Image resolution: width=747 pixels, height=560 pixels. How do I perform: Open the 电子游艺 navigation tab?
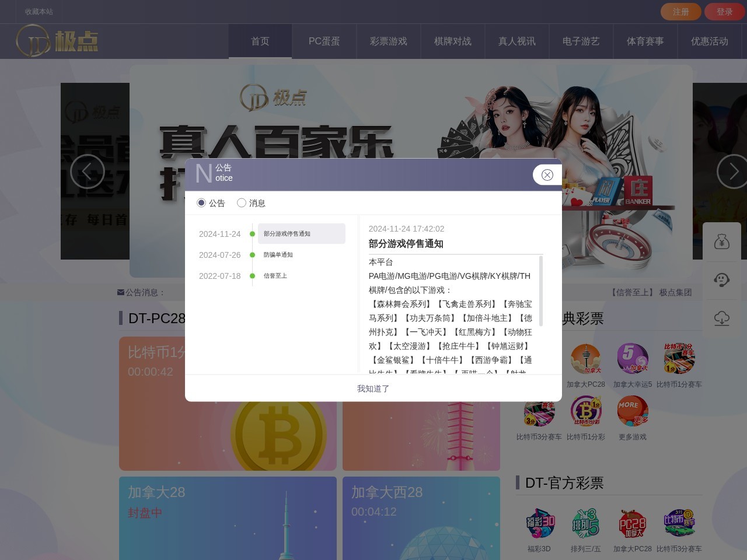(581, 41)
